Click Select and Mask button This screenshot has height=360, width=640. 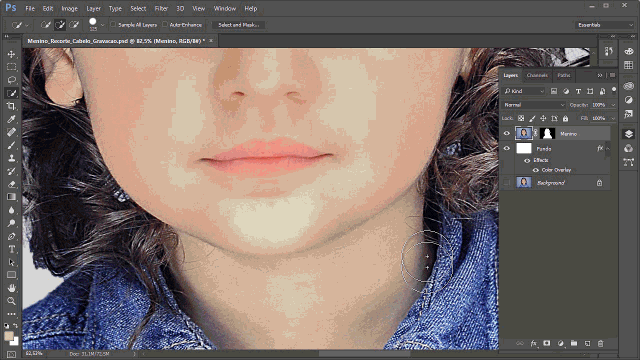[238, 25]
